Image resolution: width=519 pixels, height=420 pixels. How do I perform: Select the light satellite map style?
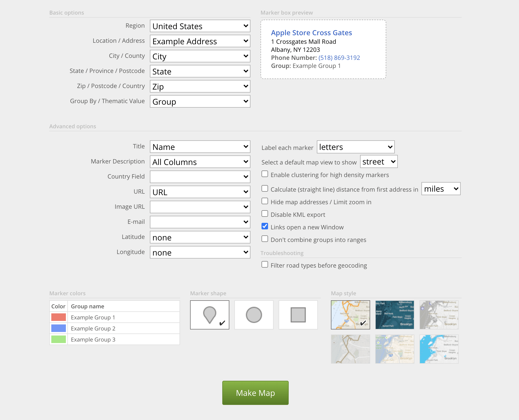(395, 349)
